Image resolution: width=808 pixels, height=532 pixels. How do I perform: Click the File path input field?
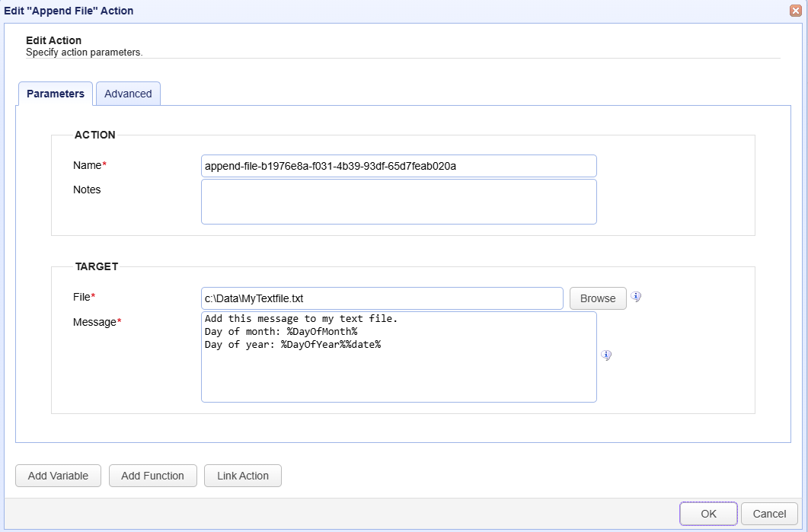(x=382, y=298)
